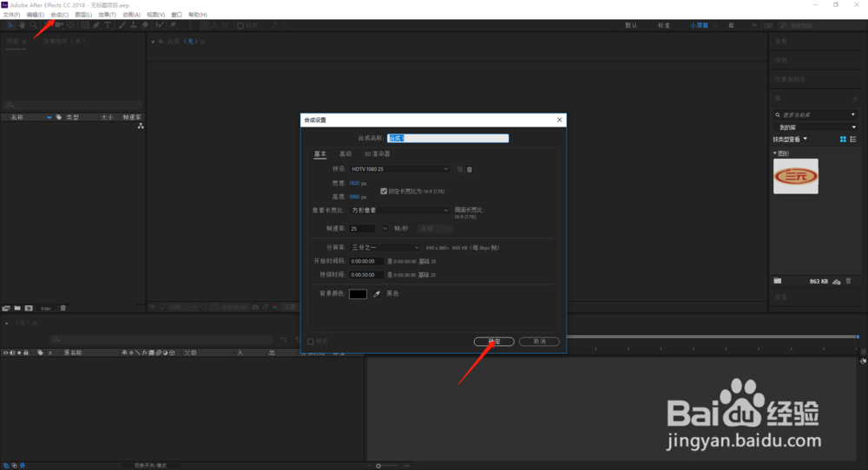Viewport: 868px width, 470px height.
Task: Click the Cancel button in dialog
Action: click(539, 342)
